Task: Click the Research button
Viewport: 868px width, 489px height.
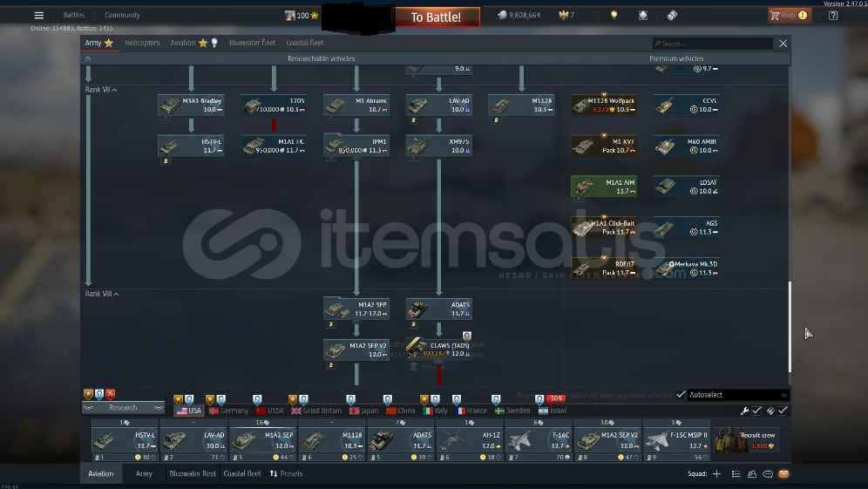Action: 123,408
